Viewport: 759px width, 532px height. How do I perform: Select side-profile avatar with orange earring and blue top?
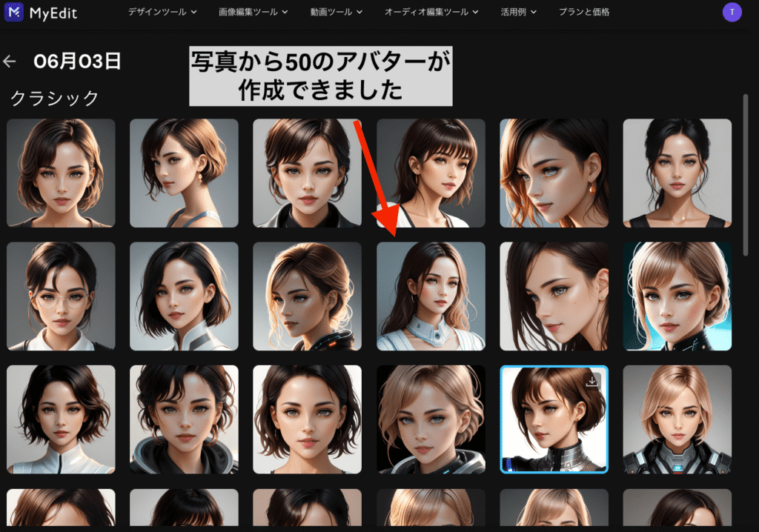[x=184, y=173]
